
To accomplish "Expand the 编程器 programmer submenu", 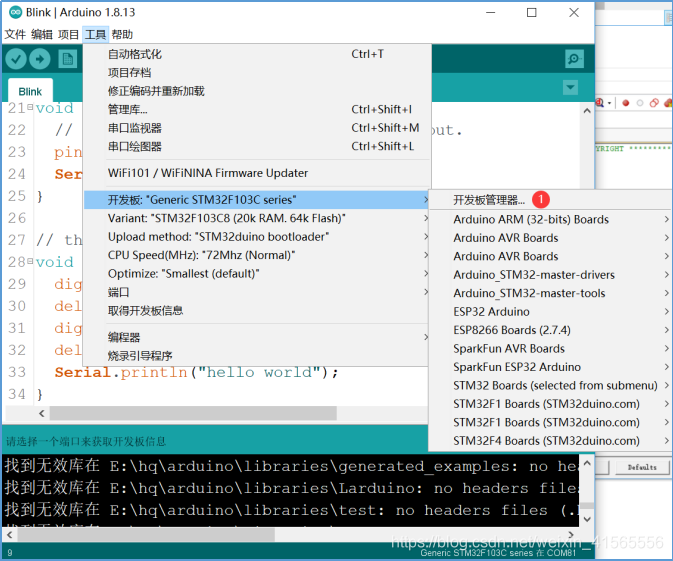I will (257, 337).
